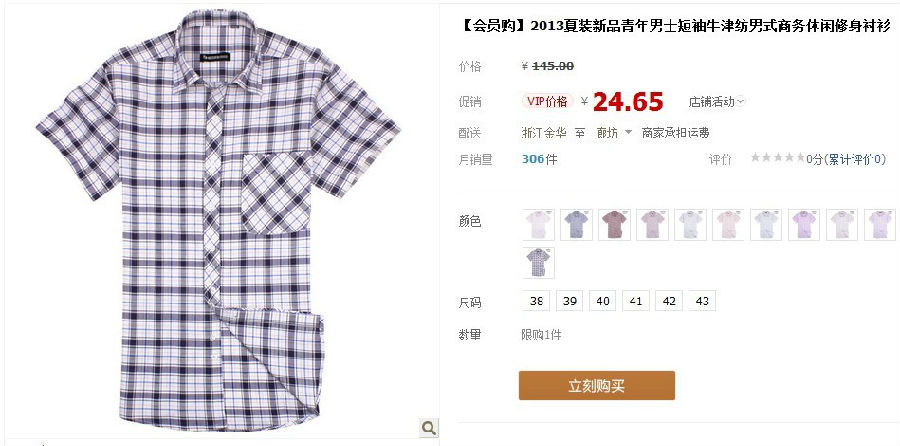Screen dimensions: 900x446
Task: Choose size 43
Action: [x=702, y=301]
